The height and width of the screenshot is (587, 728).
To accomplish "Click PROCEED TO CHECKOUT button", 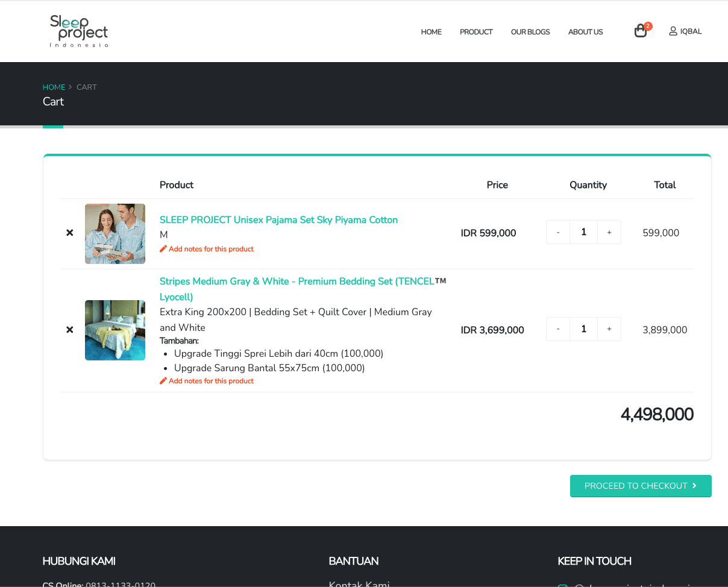I will pos(641,486).
